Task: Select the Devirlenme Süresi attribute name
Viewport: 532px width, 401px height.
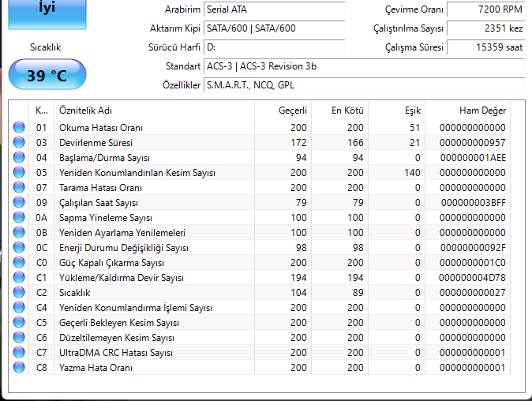Action: tap(96, 143)
